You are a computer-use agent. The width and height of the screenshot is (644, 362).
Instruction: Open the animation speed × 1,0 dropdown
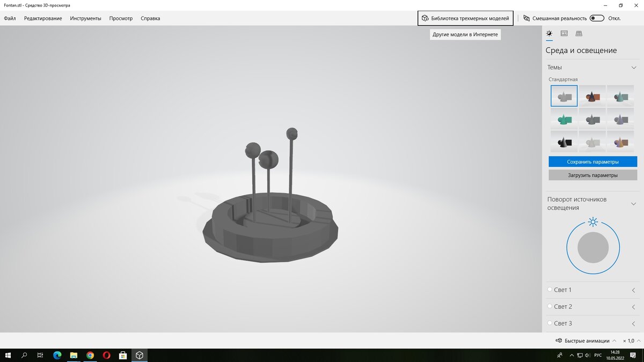[631, 341]
